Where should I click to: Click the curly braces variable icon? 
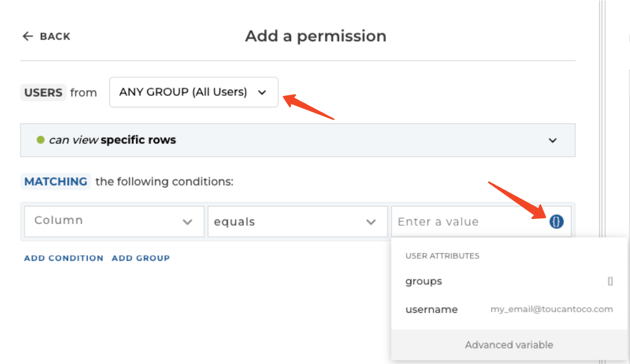coord(556,221)
